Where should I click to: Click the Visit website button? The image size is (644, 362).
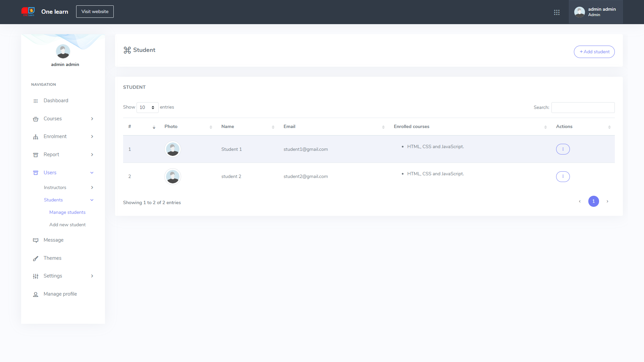coord(95,12)
